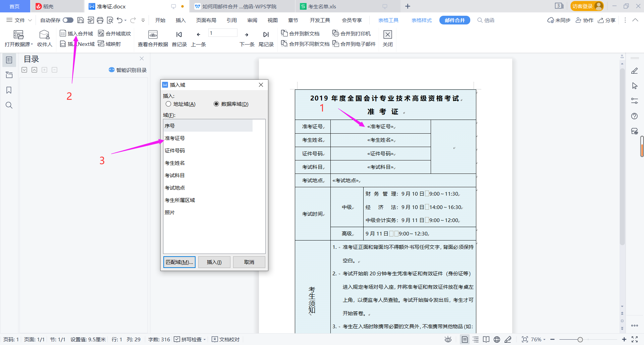Click 智能识别目录 in the contents panel
Viewport: 644px width, 345px height.
[127, 70]
